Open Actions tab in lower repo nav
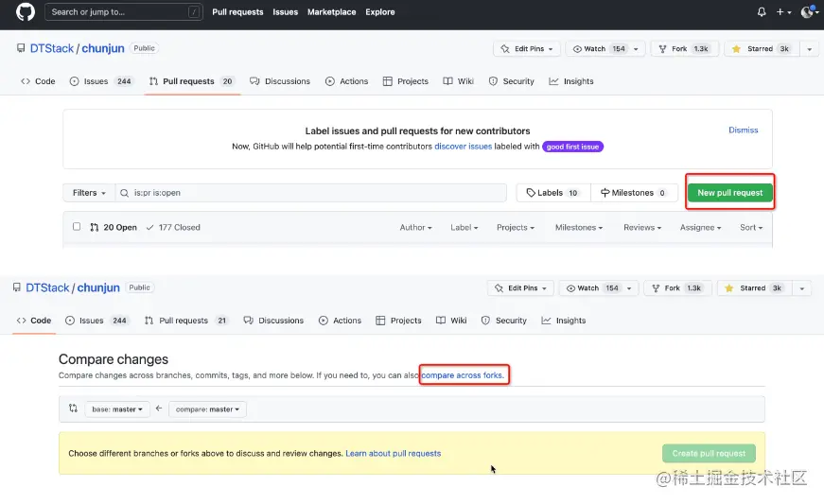The height and width of the screenshot is (504, 824). pyautogui.click(x=341, y=321)
